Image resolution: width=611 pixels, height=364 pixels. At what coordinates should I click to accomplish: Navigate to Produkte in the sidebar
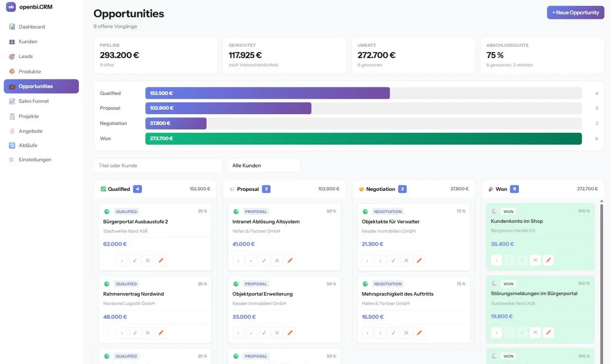(x=41, y=71)
